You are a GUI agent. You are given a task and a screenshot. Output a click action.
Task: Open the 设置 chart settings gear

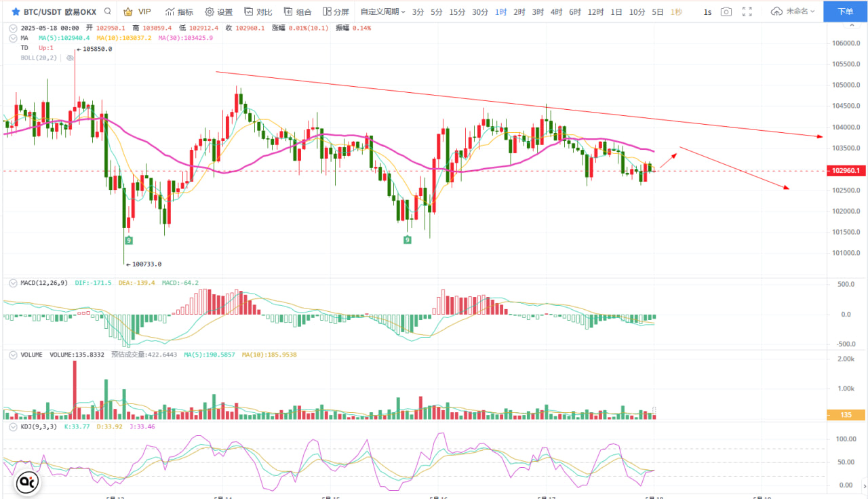click(x=218, y=12)
